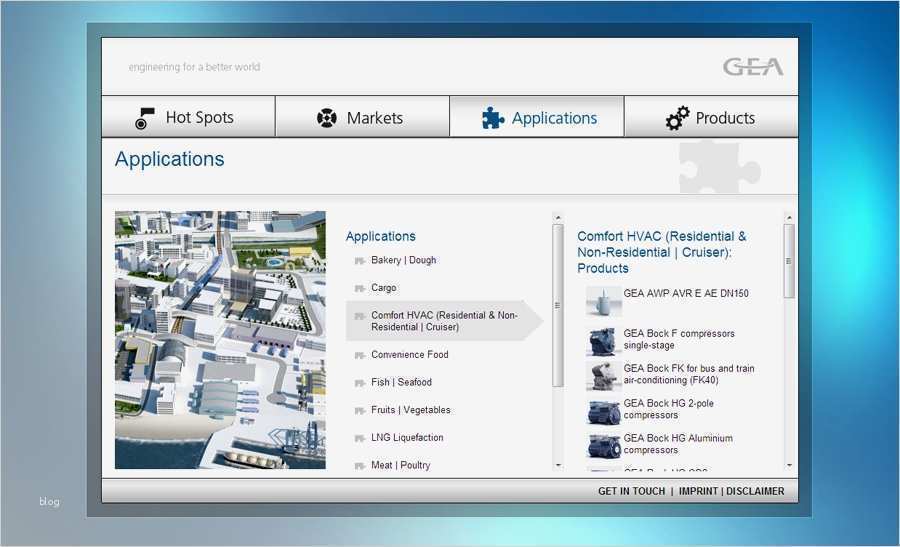Image resolution: width=900 pixels, height=547 pixels.
Task: Open GEA Bock FK bus and train thumbnail
Action: point(603,376)
